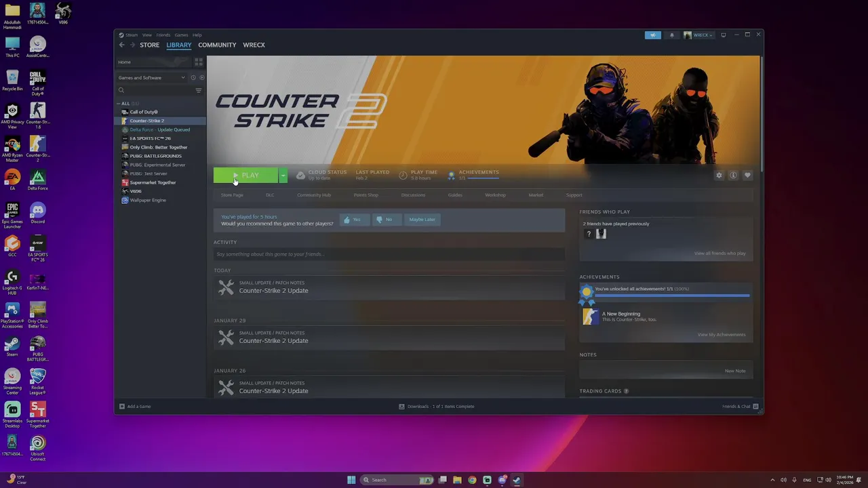Click the green PLAY button
The height and width of the screenshot is (488, 868).
pyautogui.click(x=245, y=176)
